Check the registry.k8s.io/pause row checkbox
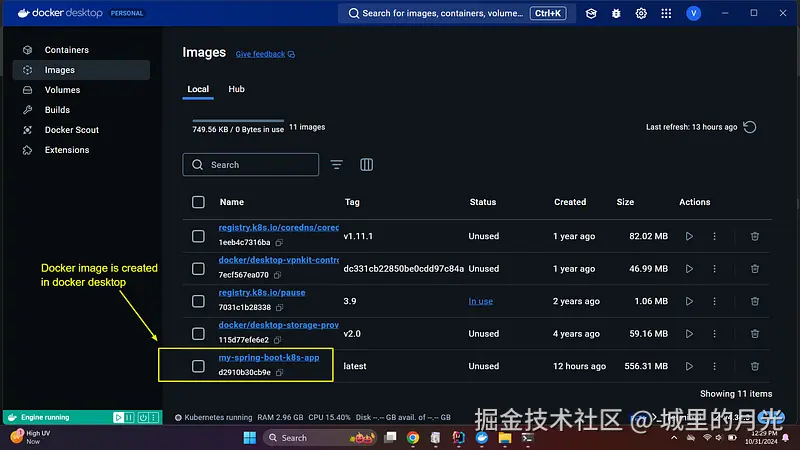Image resolution: width=800 pixels, height=450 pixels. [x=198, y=301]
